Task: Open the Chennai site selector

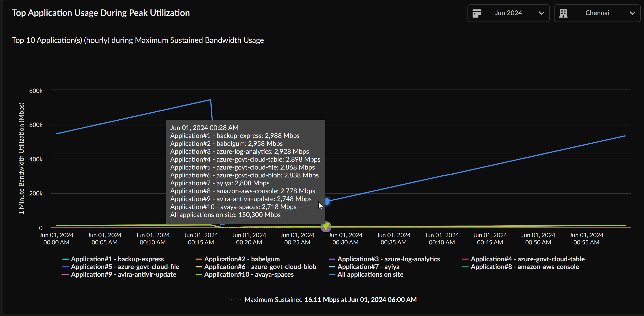Action: 597,13
